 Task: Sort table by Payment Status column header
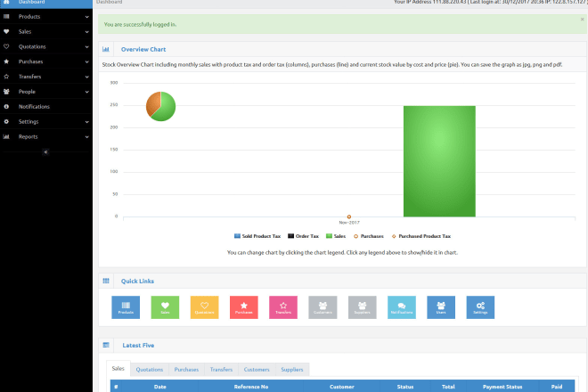(502, 387)
